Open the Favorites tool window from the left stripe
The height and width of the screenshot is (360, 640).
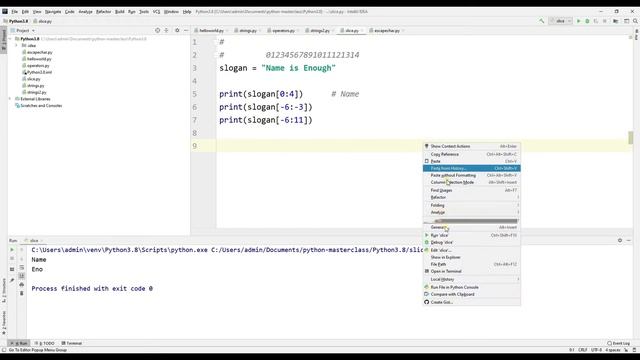(4, 322)
